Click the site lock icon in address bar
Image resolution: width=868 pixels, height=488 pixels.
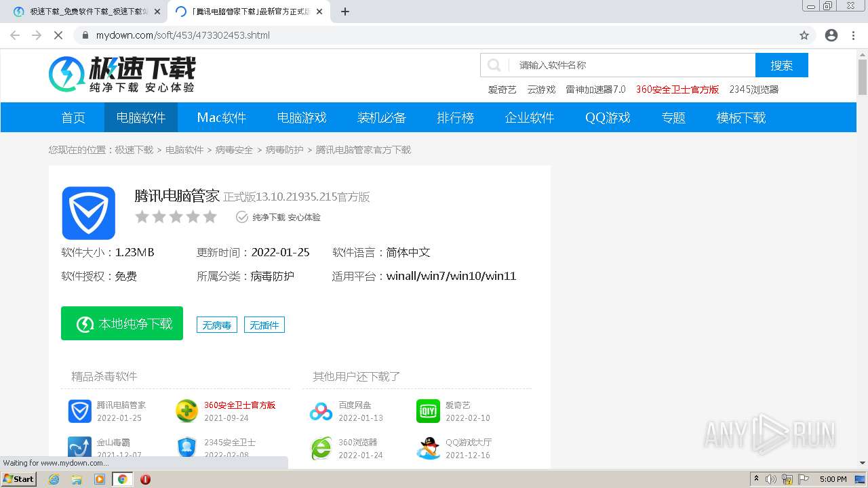85,35
